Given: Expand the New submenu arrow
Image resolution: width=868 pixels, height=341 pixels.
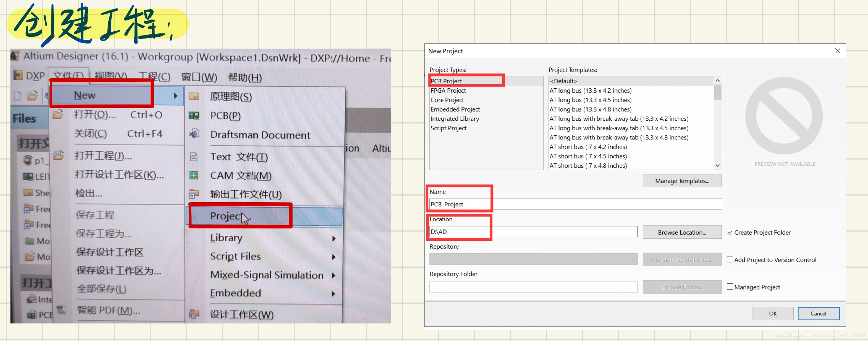Looking at the screenshot, I should (176, 96).
